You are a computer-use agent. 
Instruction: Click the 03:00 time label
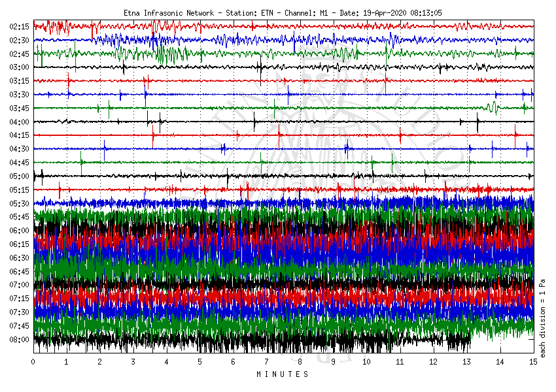(x=19, y=67)
